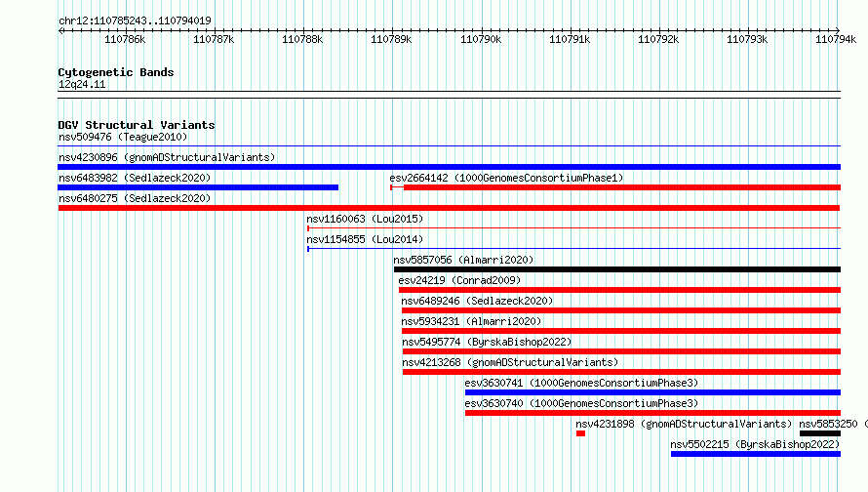
Task: Select variant label esv2664142 (1000GenomesConsortiumPhase1)
Action: point(506,178)
